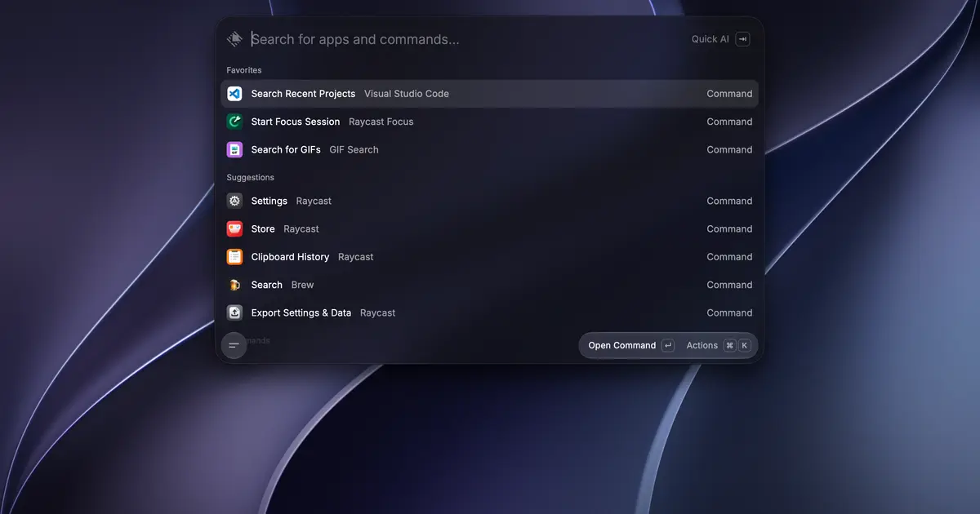
Task: Click the Raycast logo icon in search bar
Action: click(235, 38)
